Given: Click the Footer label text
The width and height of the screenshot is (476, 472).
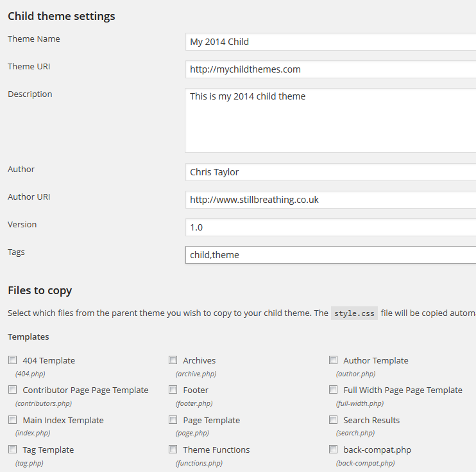Looking at the screenshot, I should pyautogui.click(x=196, y=390).
